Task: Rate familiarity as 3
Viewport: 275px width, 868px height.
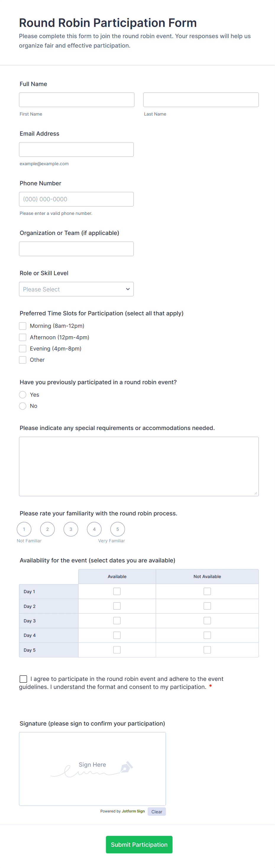Action: pyautogui.click(x=71, y=529)
